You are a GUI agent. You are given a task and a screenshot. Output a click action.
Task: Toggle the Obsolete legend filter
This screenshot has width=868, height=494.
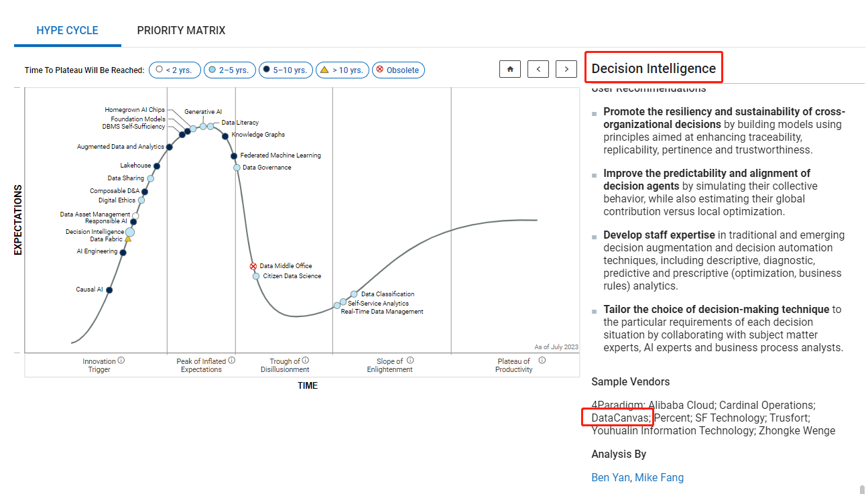coord(397,70)
